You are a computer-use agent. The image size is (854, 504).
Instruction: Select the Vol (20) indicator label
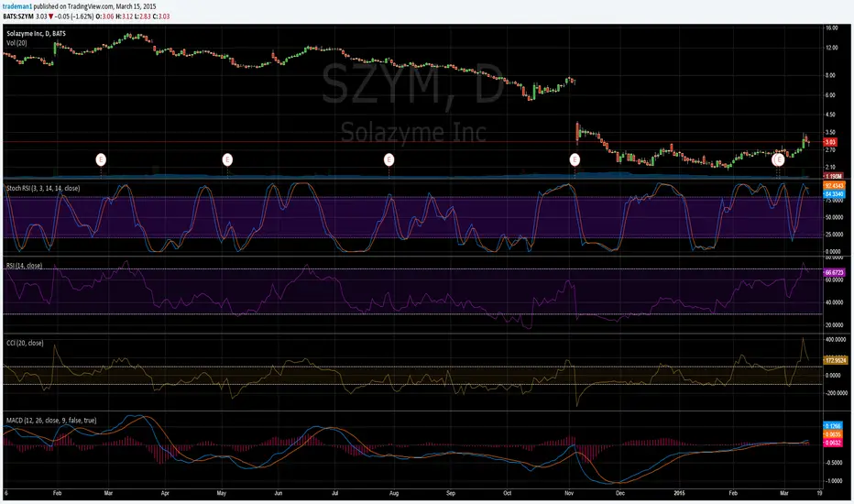(x=16, y=42)
